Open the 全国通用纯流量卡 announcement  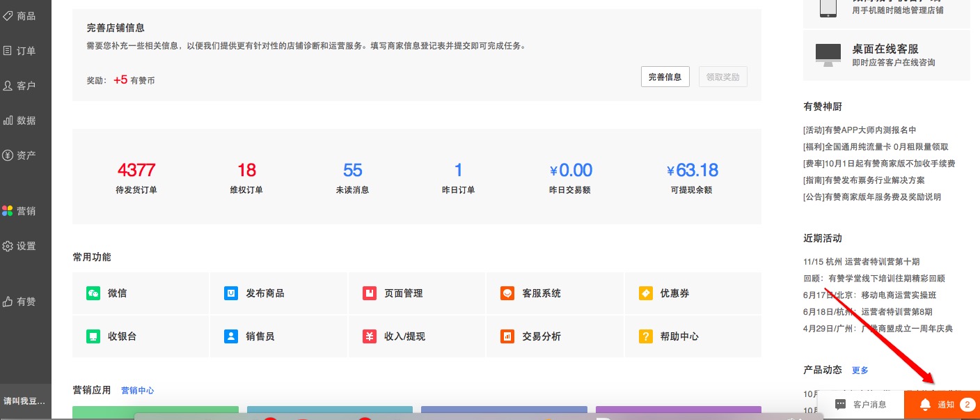876,147
